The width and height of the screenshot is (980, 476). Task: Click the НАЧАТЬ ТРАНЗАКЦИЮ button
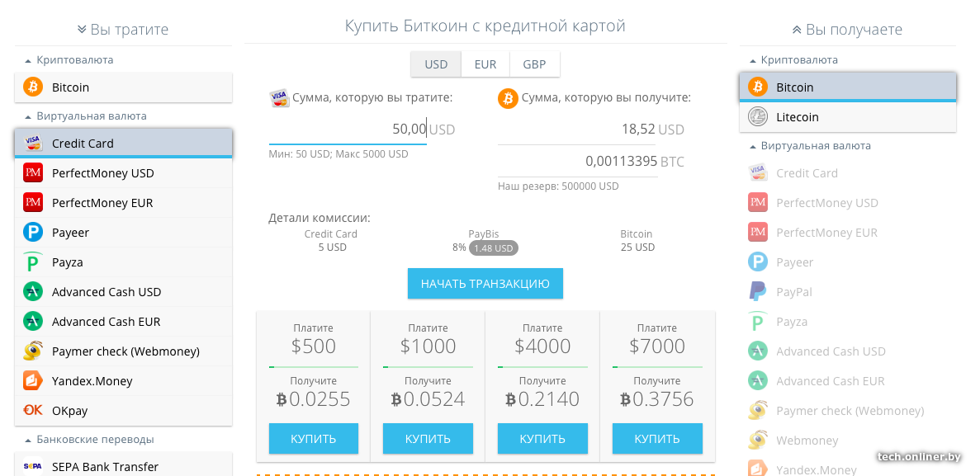(x=485, y=284)
